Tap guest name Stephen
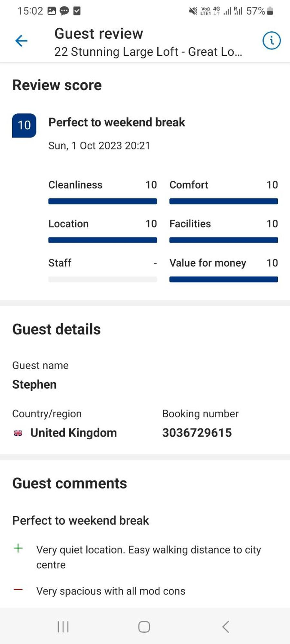Image resolution: width=290 pixels, height=644 pixels. [34, 384]
